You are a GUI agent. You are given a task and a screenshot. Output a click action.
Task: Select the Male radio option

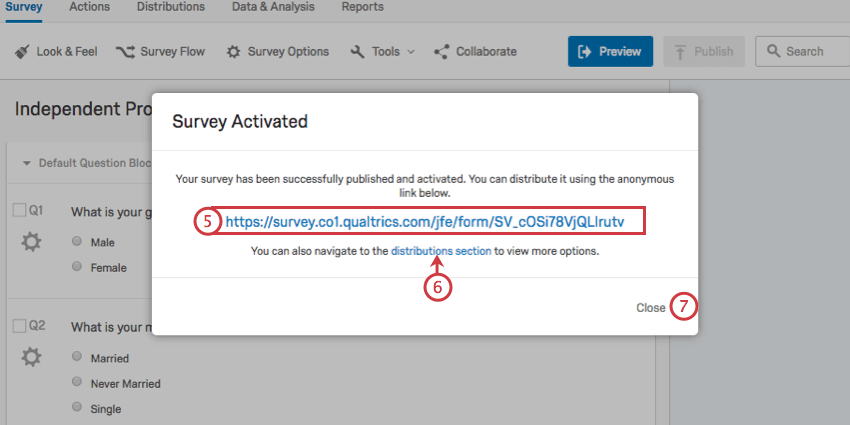click(x=77, y=241)
